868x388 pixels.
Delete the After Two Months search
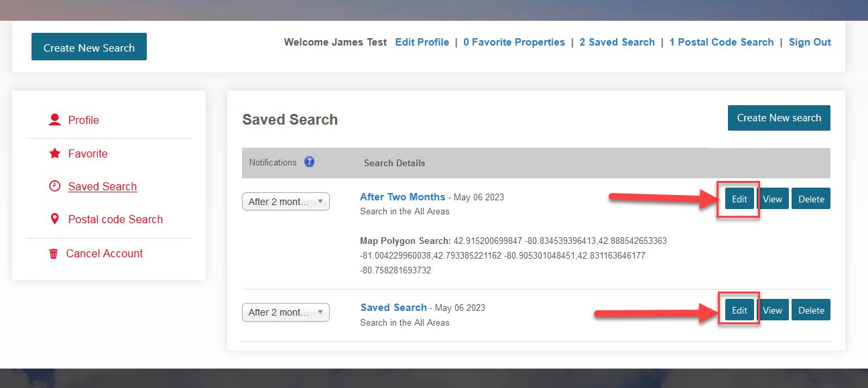811,199
